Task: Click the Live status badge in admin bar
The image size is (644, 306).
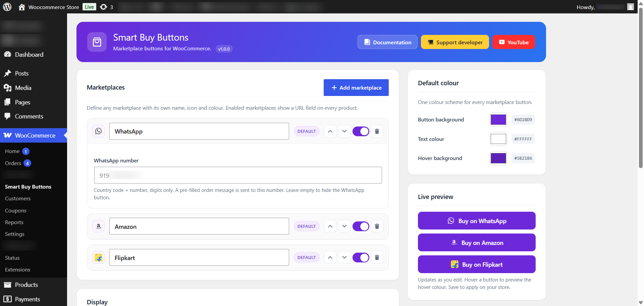Action: point(89,7)
